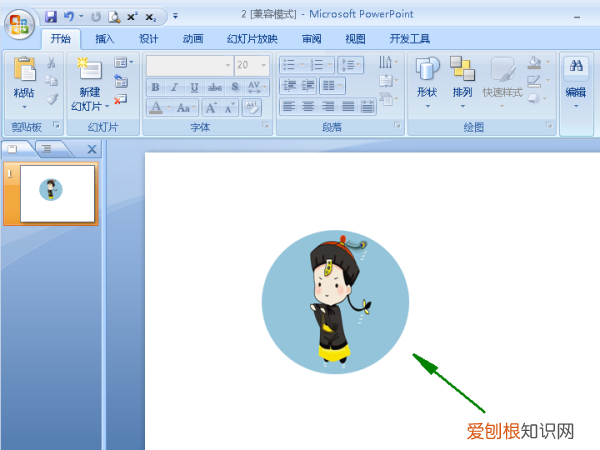Align text to the right
Image resolution: width=600 pixels, height=450 pixels.
[328, 106]
